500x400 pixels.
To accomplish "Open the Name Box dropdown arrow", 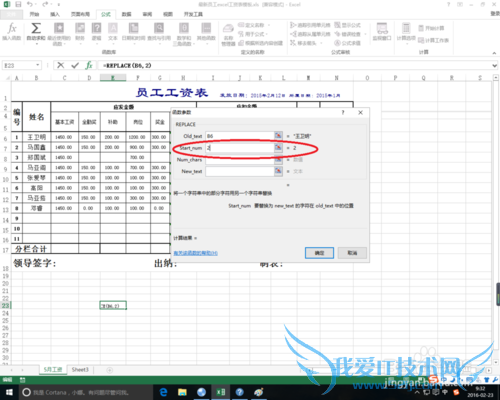I will [x=38, y=65].
